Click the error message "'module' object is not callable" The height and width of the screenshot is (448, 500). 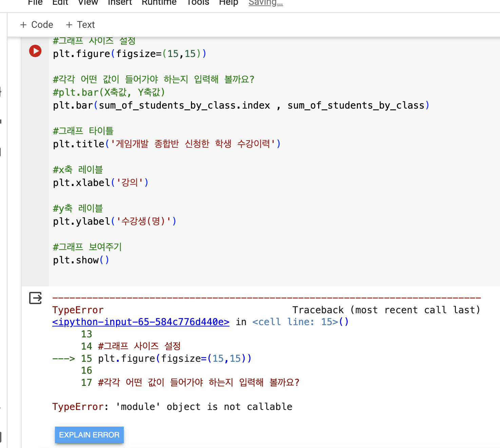(x=204, y=407)
